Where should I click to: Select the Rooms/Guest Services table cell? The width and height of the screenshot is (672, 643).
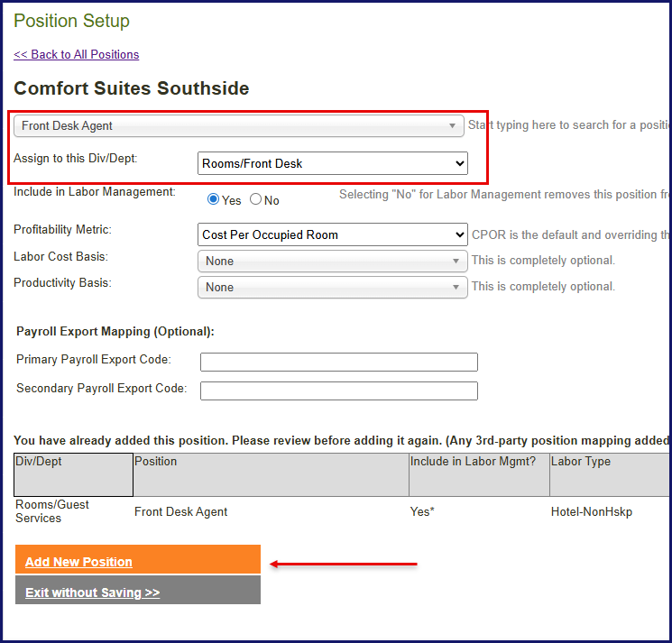(x=52, y=511)
